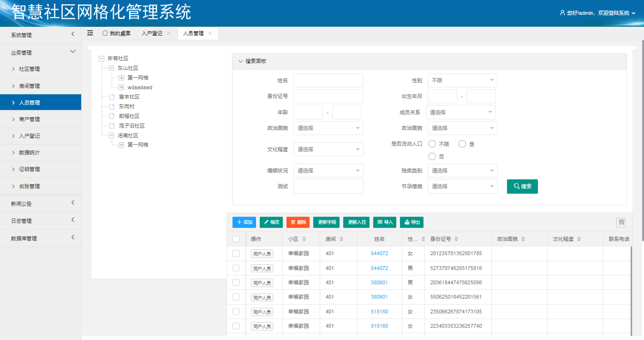The image size is (644, 340).
Task: Check the select-all checkbox in the table header
Action: click(236, 239)
